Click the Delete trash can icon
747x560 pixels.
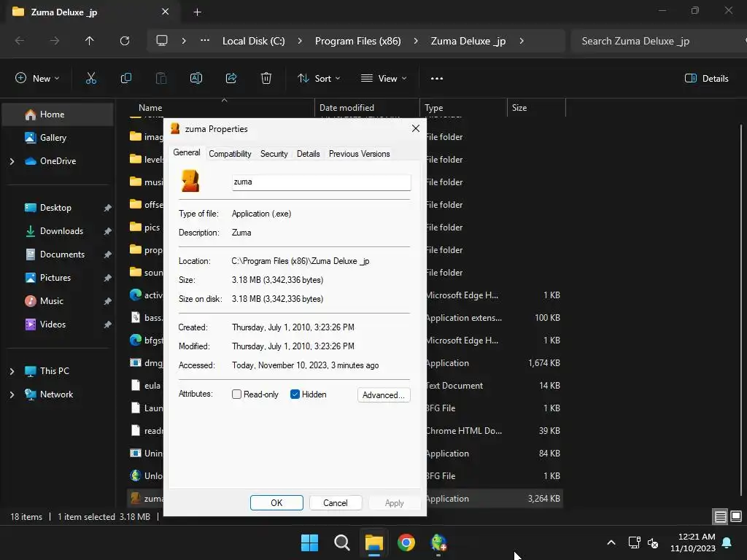(266, 79)
